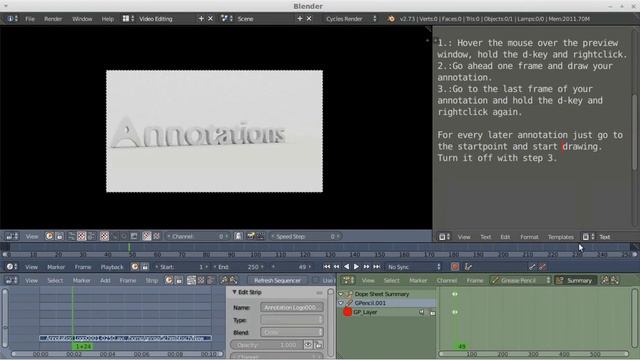
Task: Open the No Sync dropdown
Action: [414, 267]
